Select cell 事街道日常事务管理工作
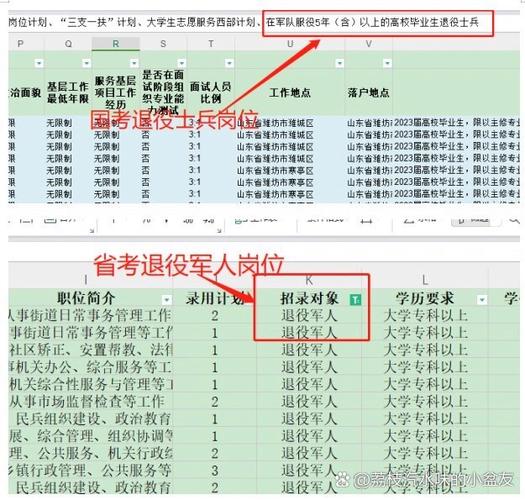This screenshot has width=525, height=500. tap(90, 315)
